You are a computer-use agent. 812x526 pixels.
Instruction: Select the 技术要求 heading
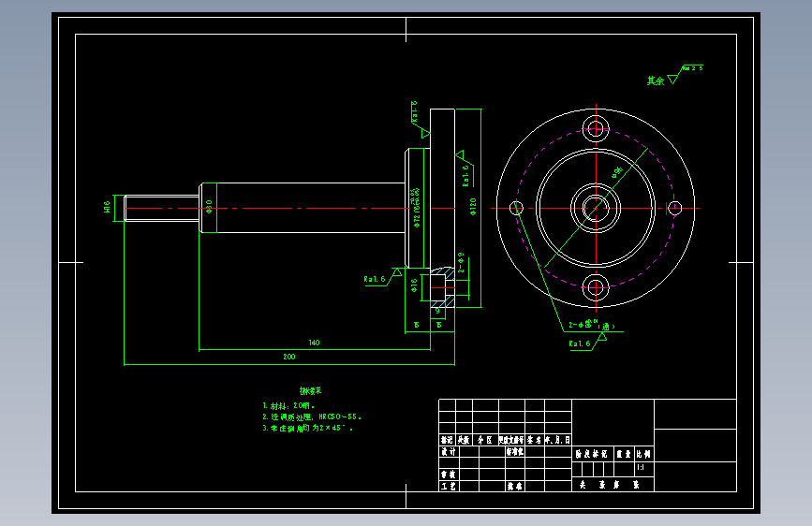(310, 391)
